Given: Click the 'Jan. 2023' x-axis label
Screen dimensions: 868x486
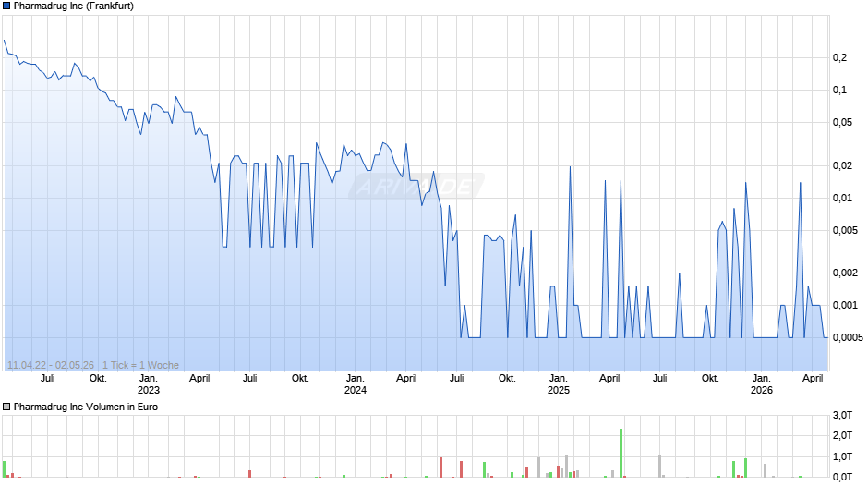Looking at the screenshot, I should coord(149,384).
